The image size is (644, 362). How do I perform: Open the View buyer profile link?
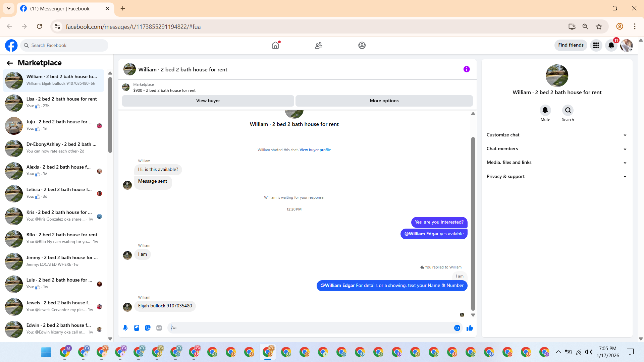pos(315,150)
